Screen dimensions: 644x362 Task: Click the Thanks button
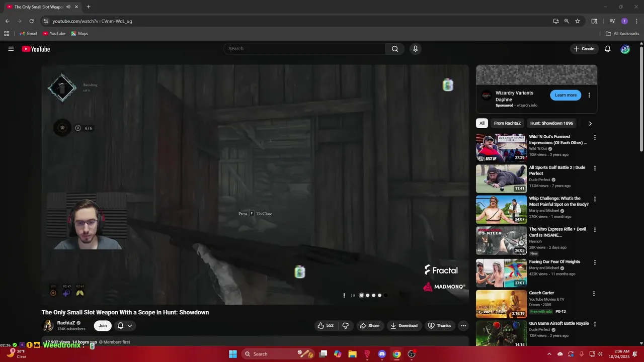point(439,326)
